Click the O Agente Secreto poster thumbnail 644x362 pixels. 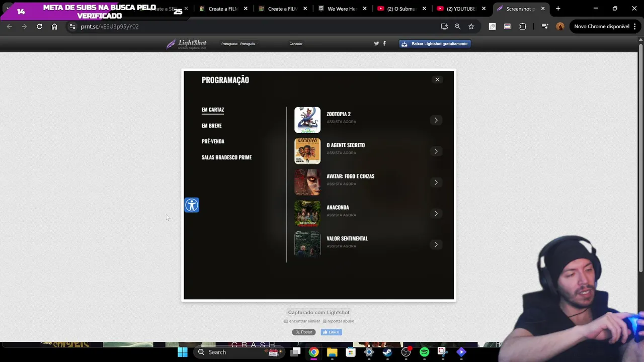click(x=307, y=151)
